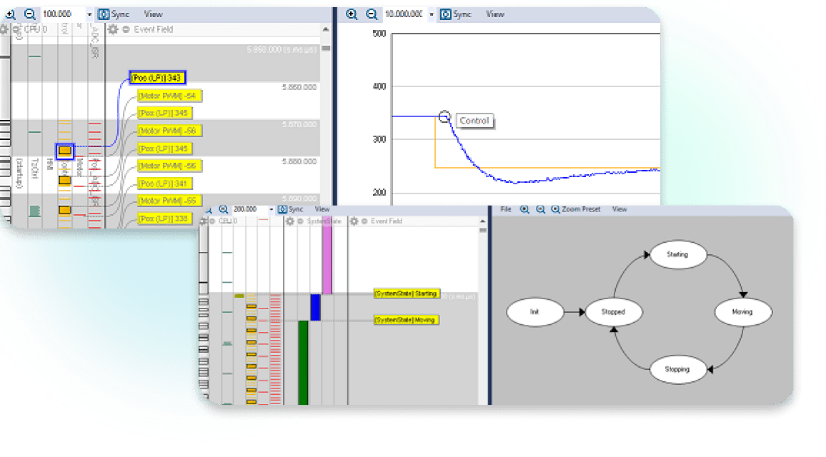
Task: Select the [Motor PWM] -54 event label
Action: point(170,96)
